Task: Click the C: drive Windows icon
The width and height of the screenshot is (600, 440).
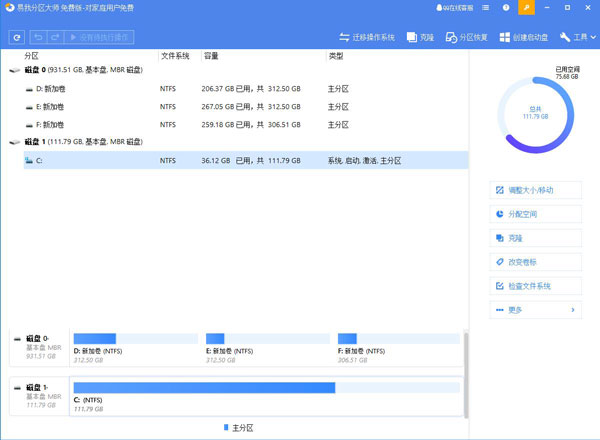Action: [x=28, y=160]
